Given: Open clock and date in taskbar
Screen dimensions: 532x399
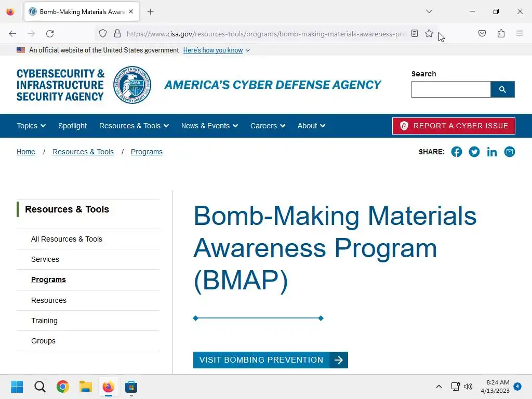Looking at the screenshot, I should tap(495, 387).
